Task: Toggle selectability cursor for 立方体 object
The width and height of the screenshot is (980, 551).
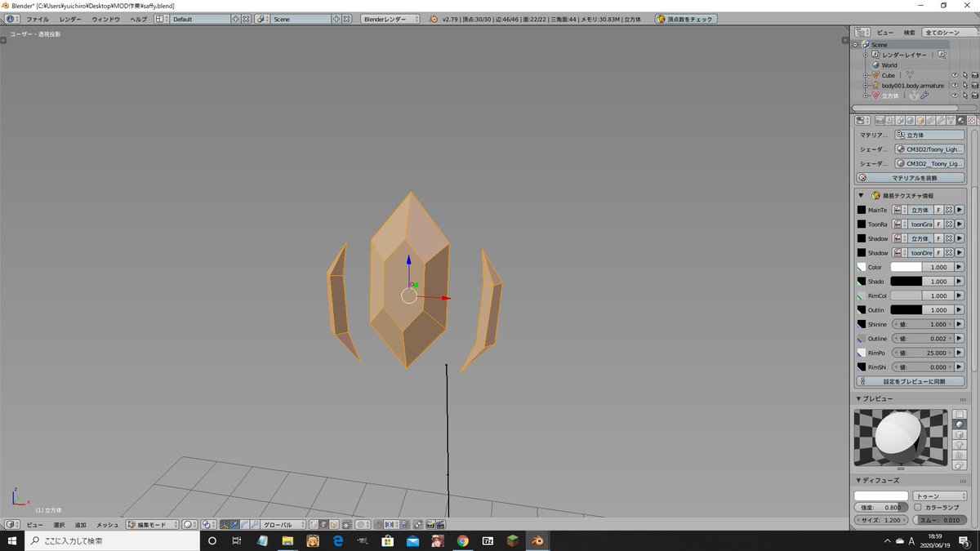Action: point(964,96)
